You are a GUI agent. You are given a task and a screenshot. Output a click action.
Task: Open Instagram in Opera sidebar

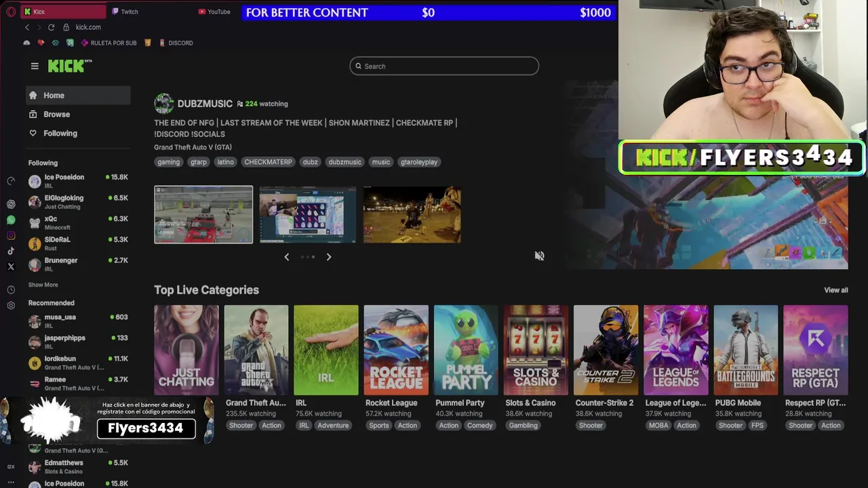coord(11,235)
